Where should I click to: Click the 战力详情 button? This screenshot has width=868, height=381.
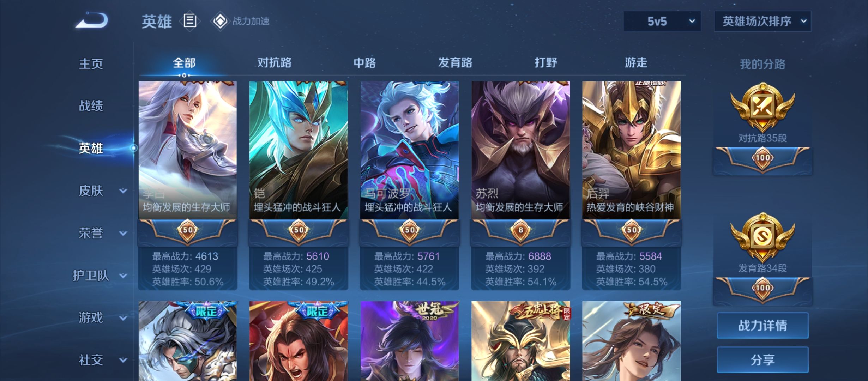762,325
